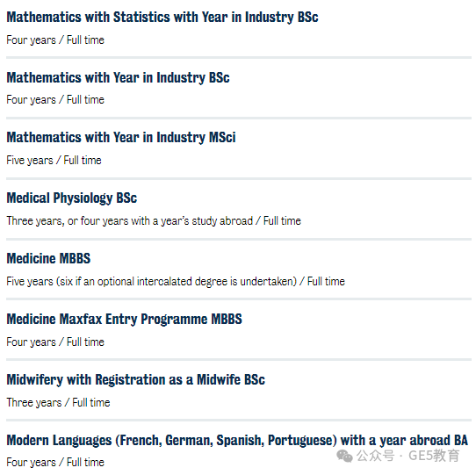Viewport: 476px width, 475px height.
Task: Open Mathematics with Year in Industry MSci course
Action: coord(121,138)
